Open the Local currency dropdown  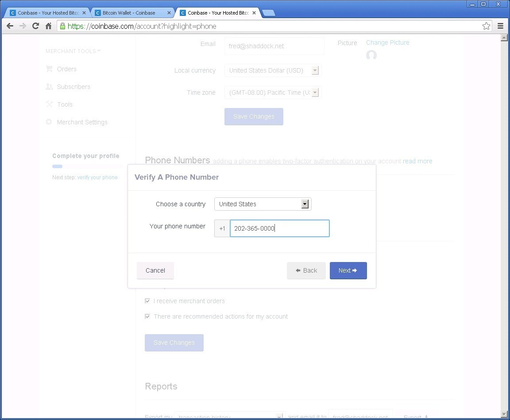tap(273, 70)
